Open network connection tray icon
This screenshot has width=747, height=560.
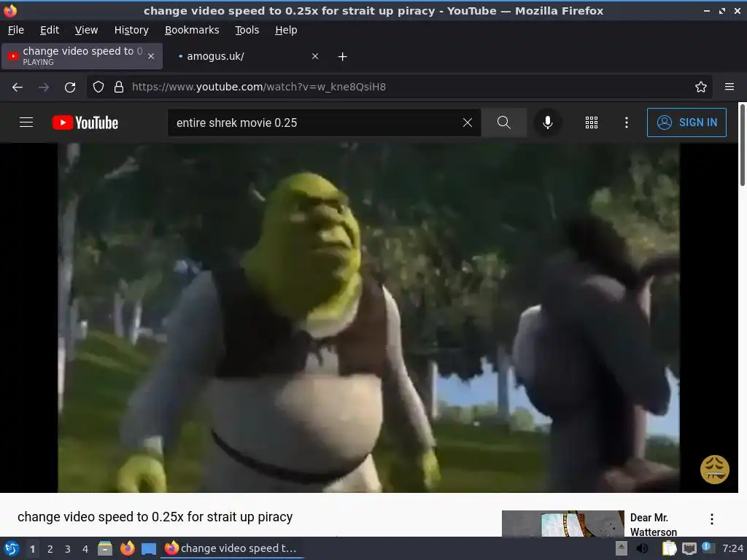pos(689,549)
